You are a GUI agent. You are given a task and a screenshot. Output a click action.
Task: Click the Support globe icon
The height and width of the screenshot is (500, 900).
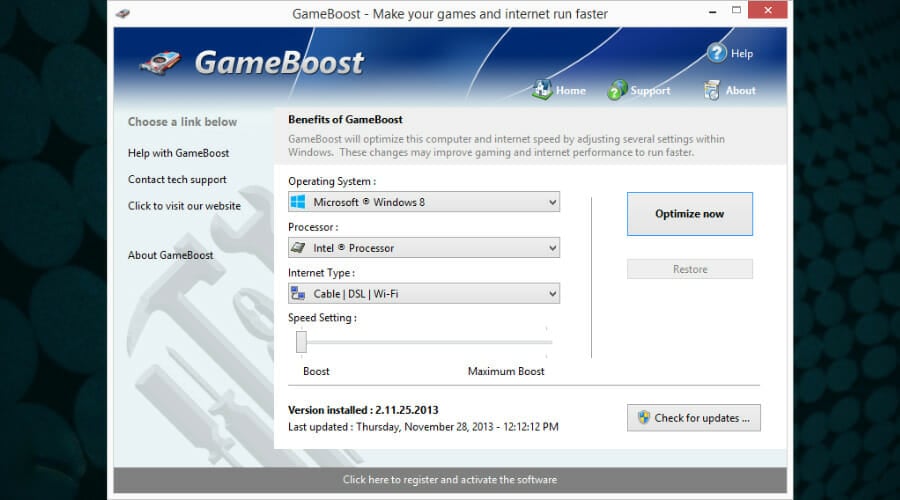point(617,90)
